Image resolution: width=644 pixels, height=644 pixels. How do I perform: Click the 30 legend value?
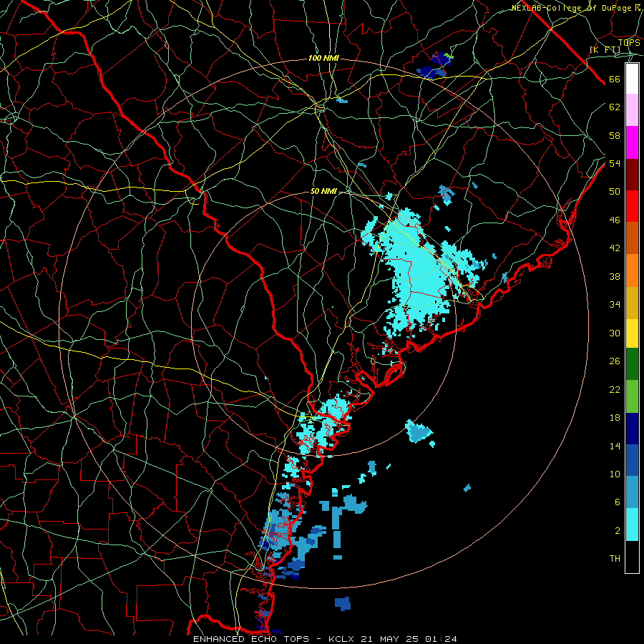click(615, 333)
